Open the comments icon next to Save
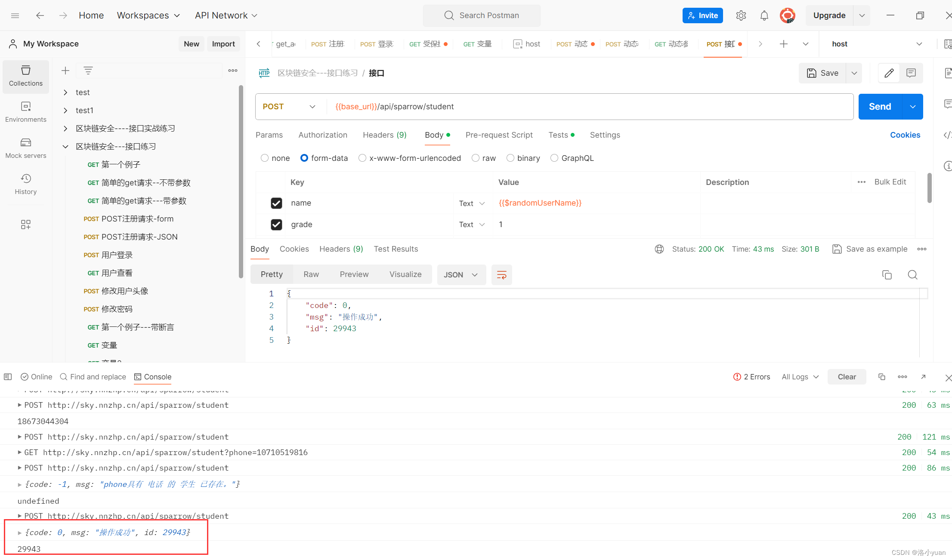952x560 pixels. (911, 73)
